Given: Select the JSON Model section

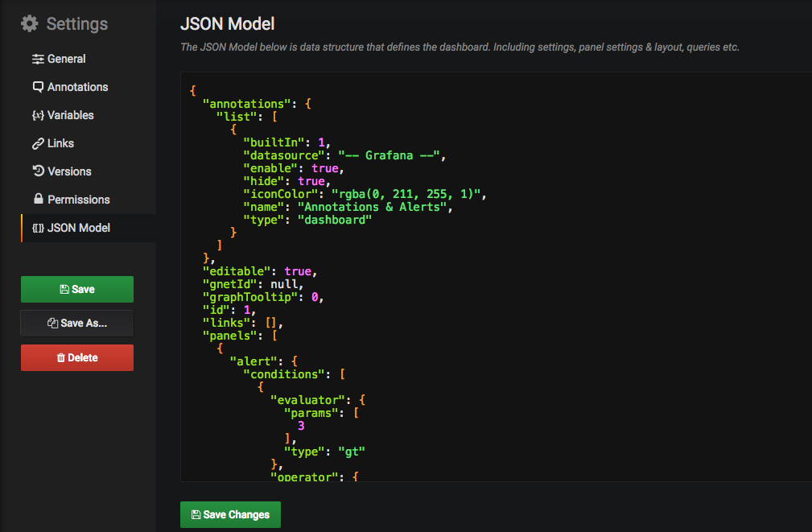Looking at the screenshot, I should pos(88,228).
